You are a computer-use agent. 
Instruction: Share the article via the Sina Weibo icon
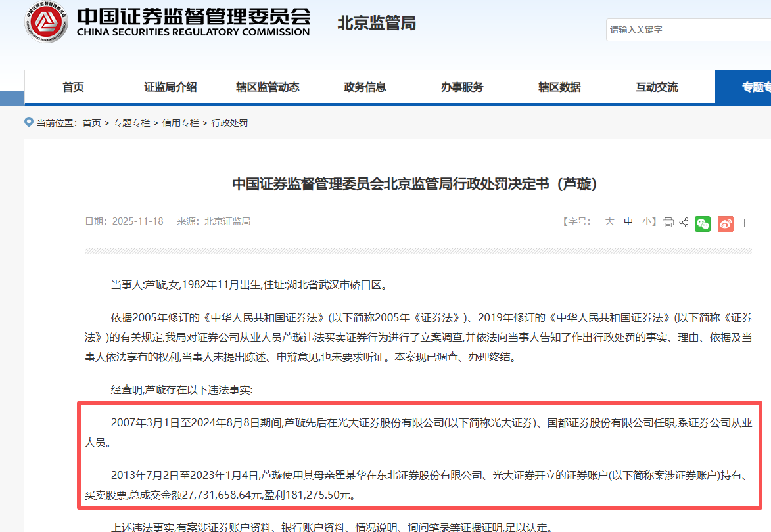[725, 223]
